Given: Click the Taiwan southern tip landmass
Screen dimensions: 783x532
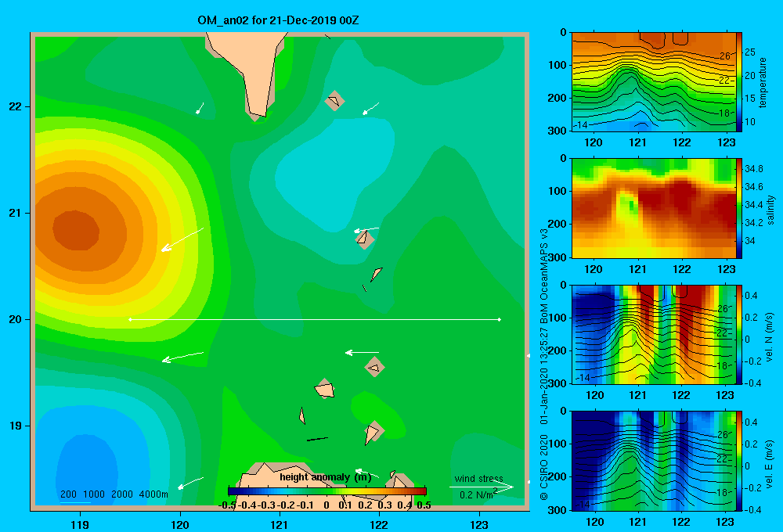Looking at the screenshot, I should 252,75.
